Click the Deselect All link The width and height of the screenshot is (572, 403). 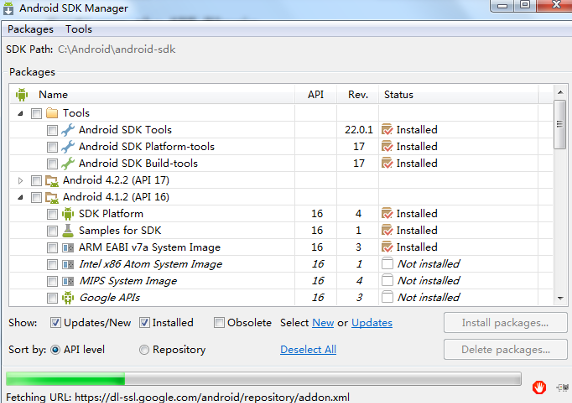pyautogui.click(x=308, y=349)
